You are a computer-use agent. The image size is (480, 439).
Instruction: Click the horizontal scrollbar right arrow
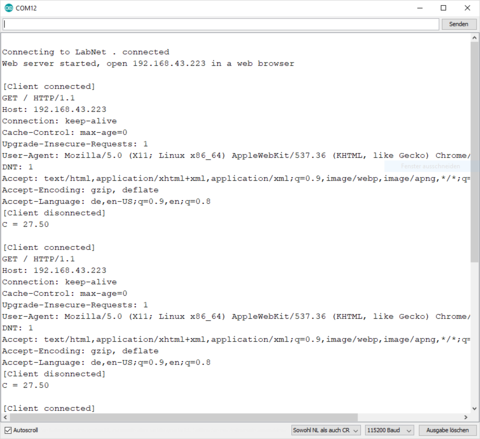[x=466, y=417]
